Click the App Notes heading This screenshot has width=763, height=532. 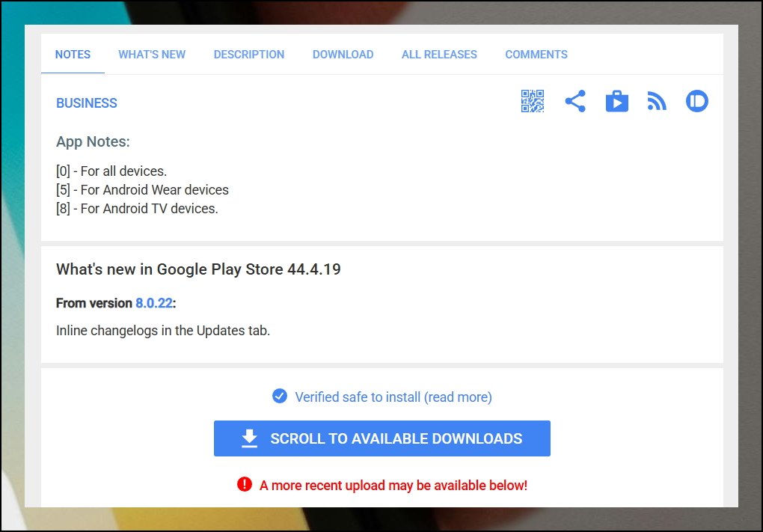tap(93, 141)
